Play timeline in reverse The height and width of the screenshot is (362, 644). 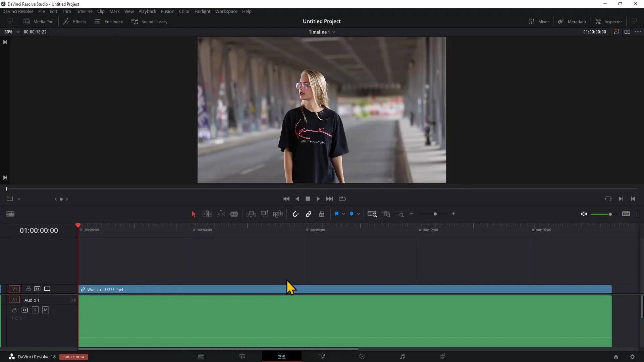(x=297, y=199)
